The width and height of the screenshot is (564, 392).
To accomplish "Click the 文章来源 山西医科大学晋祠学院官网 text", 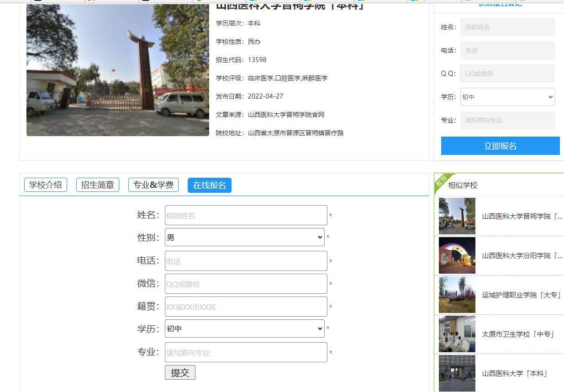I will pos(270,115).
